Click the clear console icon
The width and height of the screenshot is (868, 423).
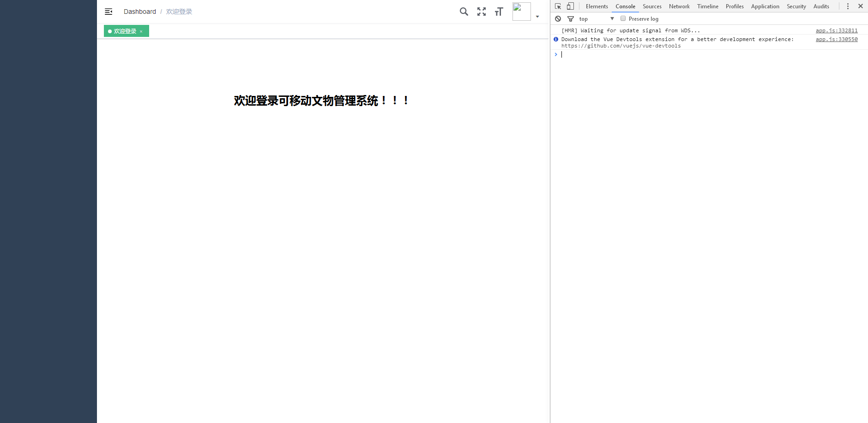[559, 18]
